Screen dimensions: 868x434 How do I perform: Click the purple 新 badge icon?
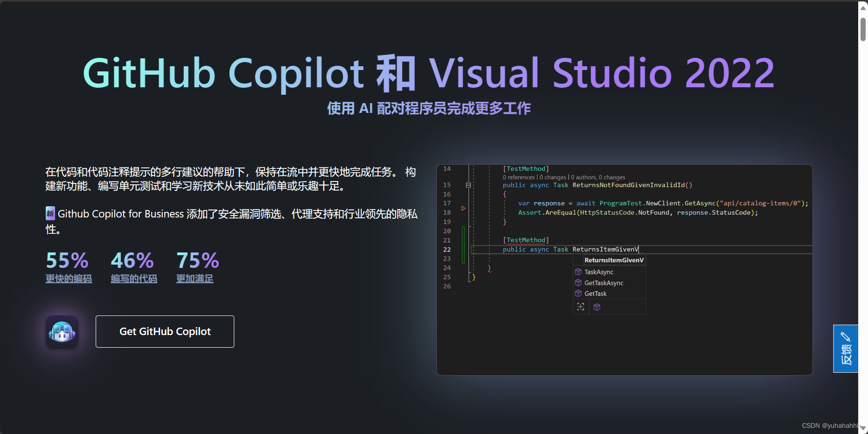(x=50, y=213)
